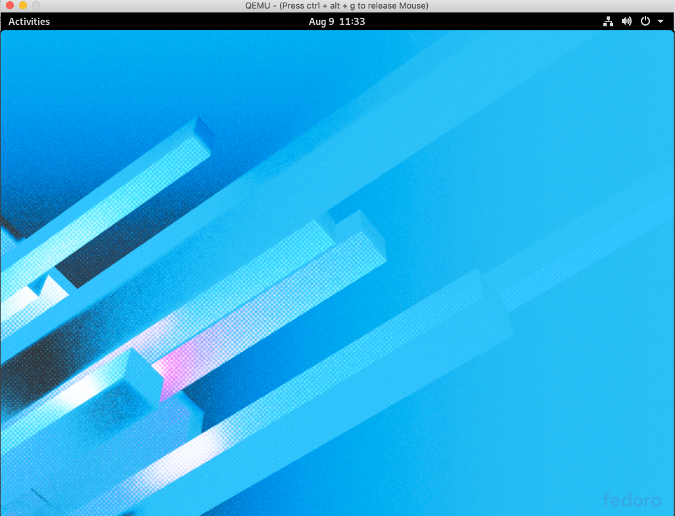Click the volume speaker icon
This screenshot has height=516, width=675.
(x=627, y=21)
